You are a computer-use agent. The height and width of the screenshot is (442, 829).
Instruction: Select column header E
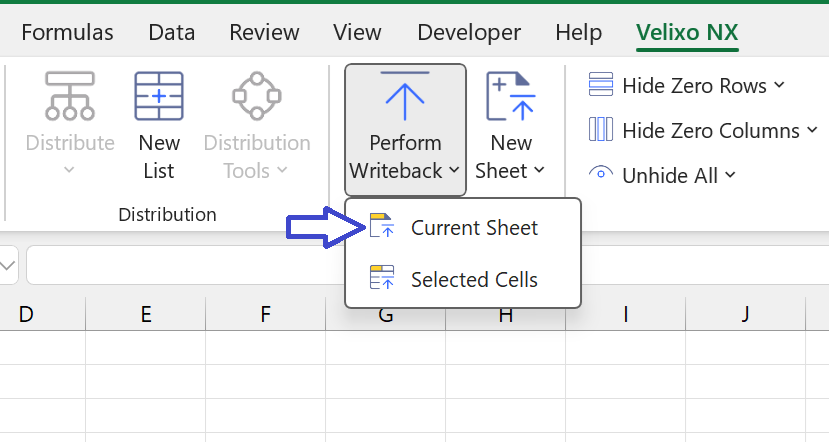[x=145, y=314]
